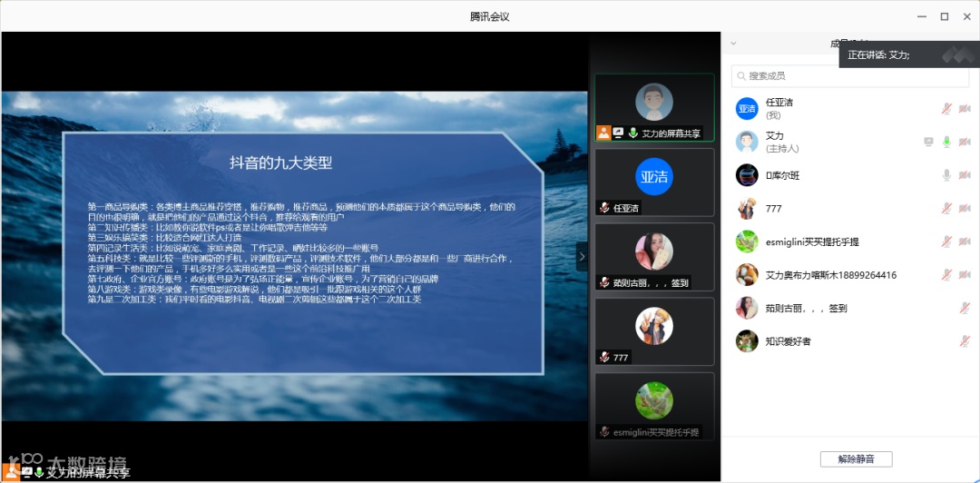Click the shared slide titled 抖音的九大类型

(x=294, y=256)
